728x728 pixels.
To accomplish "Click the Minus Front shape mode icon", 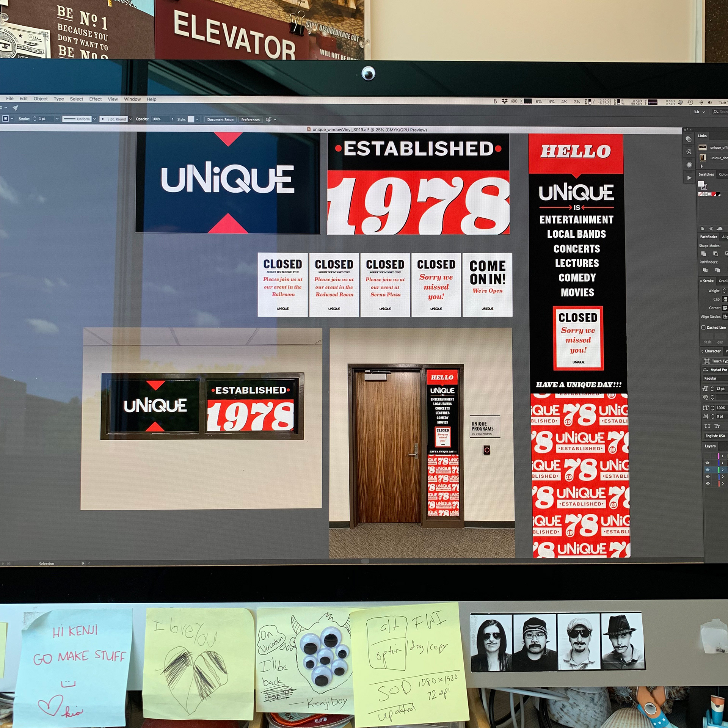I will coord(715,254).
